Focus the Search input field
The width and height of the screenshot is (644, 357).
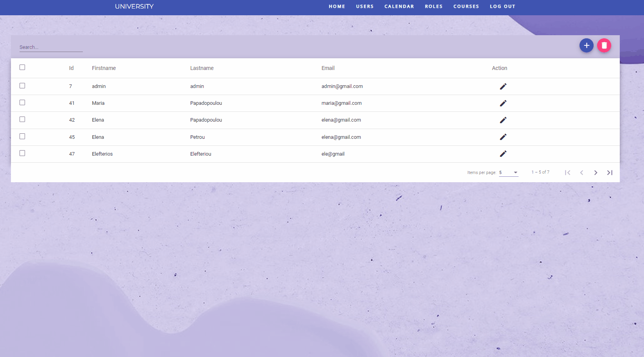51,47
